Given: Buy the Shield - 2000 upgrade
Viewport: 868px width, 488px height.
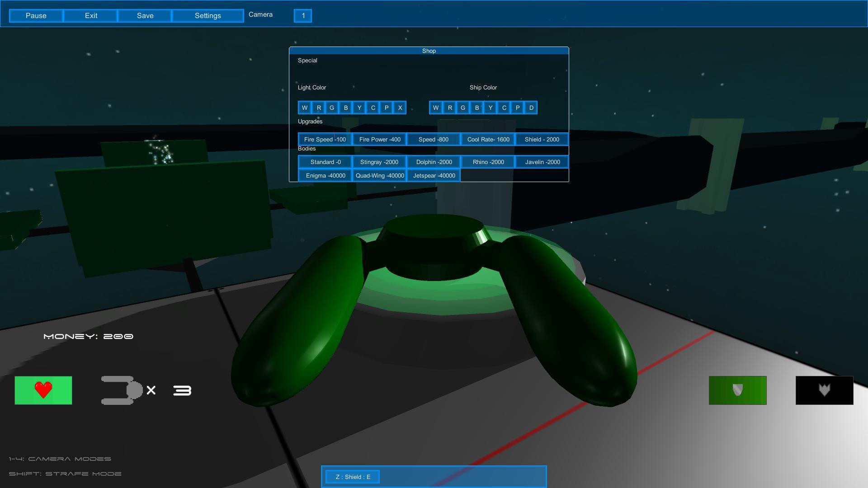Looking at the screenshot, I should [542, 139].
